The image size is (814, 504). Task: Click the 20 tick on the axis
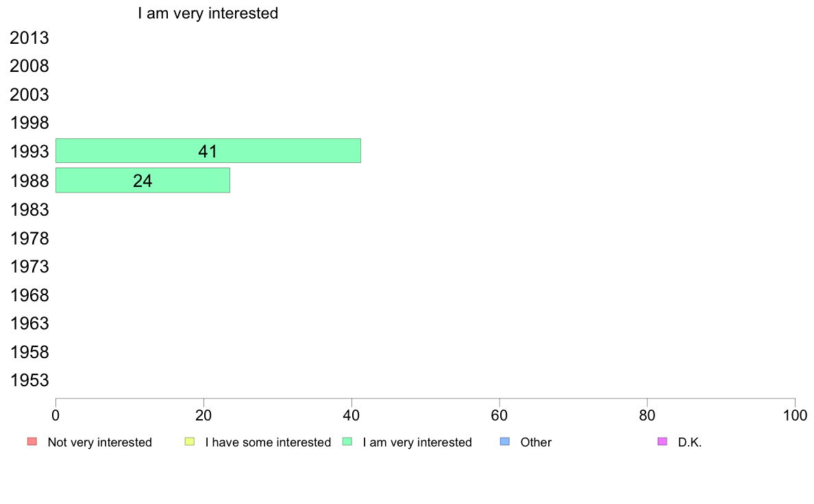[203, 415]
